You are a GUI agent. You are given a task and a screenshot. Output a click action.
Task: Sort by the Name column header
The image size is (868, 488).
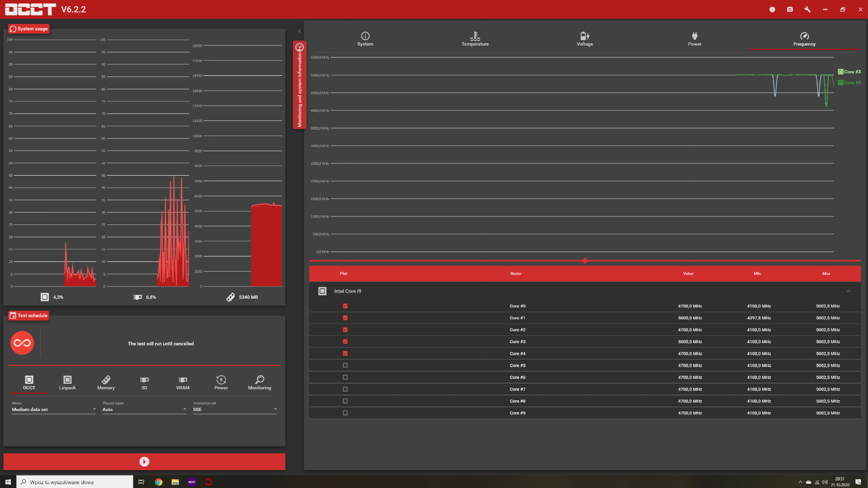click(516, 273)
